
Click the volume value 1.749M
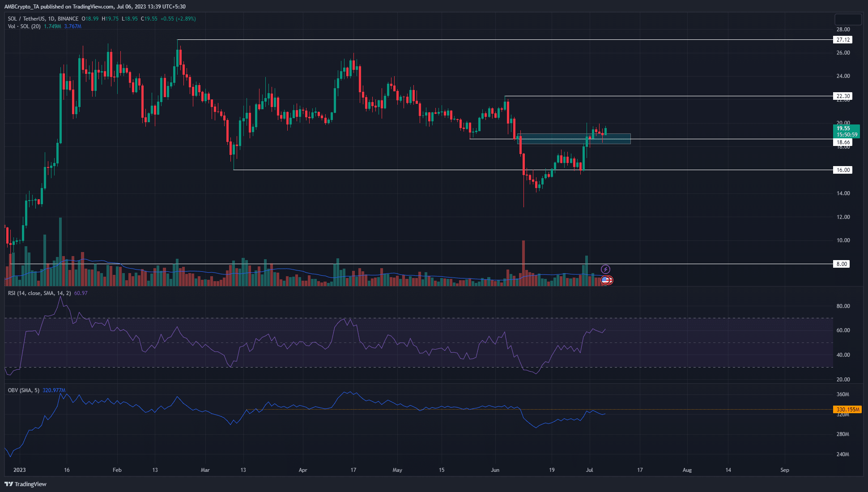(x=52, y=26)
